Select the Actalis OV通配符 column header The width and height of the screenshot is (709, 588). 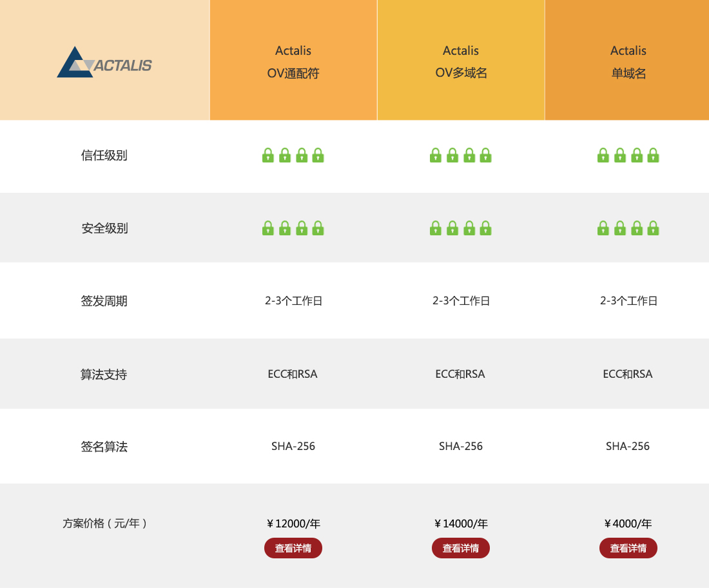click(293, 60)
